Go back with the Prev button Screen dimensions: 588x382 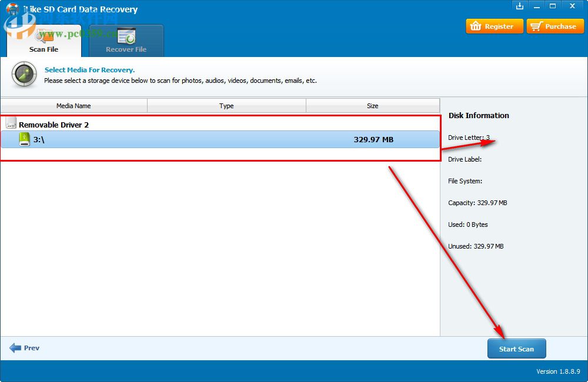[24, 348]
